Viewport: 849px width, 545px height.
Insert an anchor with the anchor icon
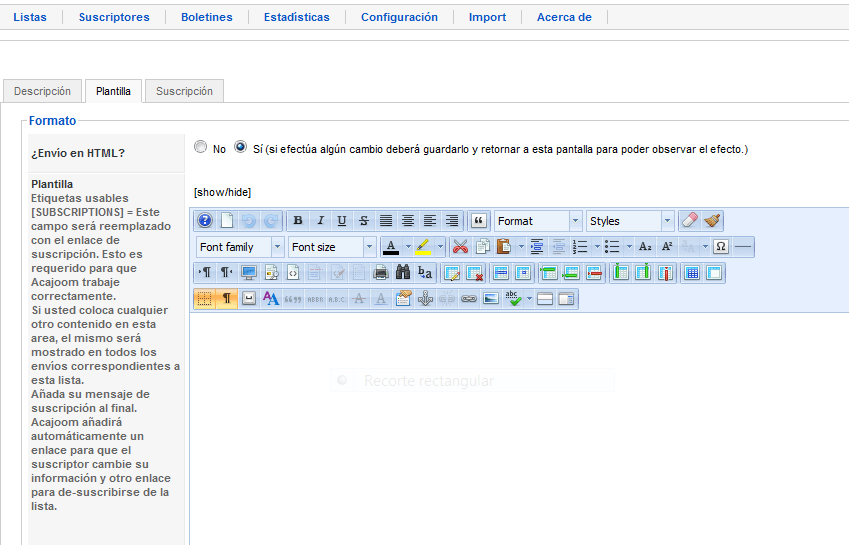(425, 299)
